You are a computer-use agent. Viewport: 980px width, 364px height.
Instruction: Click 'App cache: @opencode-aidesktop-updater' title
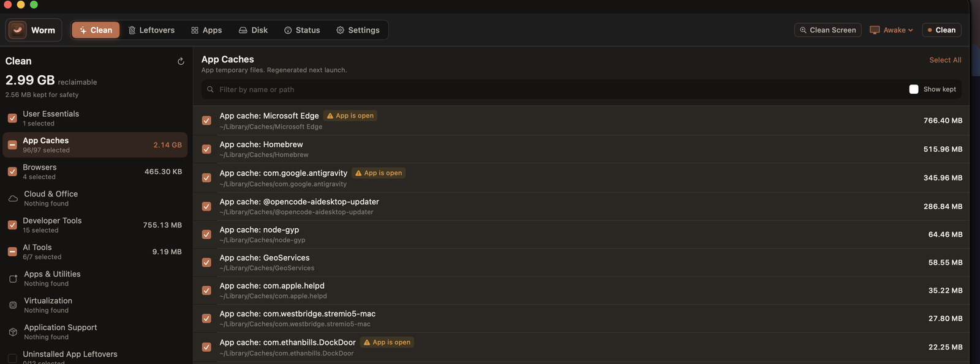299,201
